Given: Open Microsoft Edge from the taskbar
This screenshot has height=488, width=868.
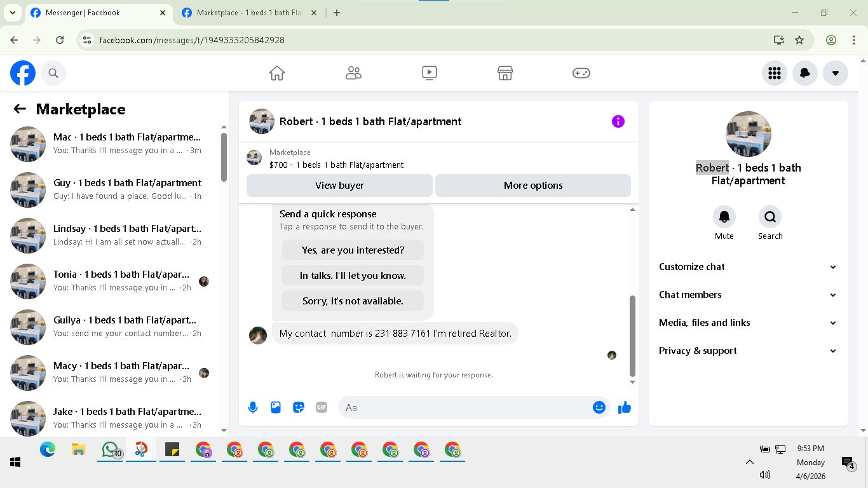Looking at the screenshot, I should [48, 450].
